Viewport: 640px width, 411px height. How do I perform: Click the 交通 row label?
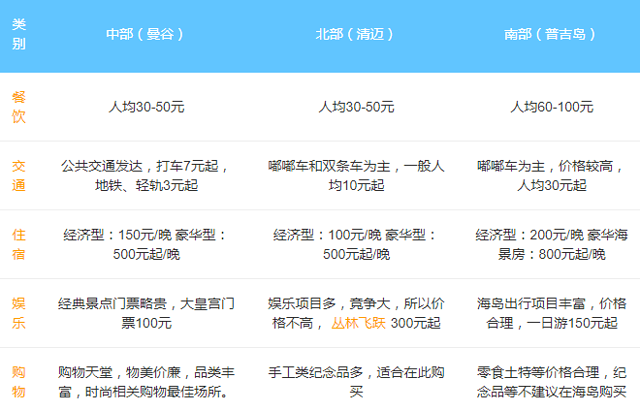(x=19, y=176)
